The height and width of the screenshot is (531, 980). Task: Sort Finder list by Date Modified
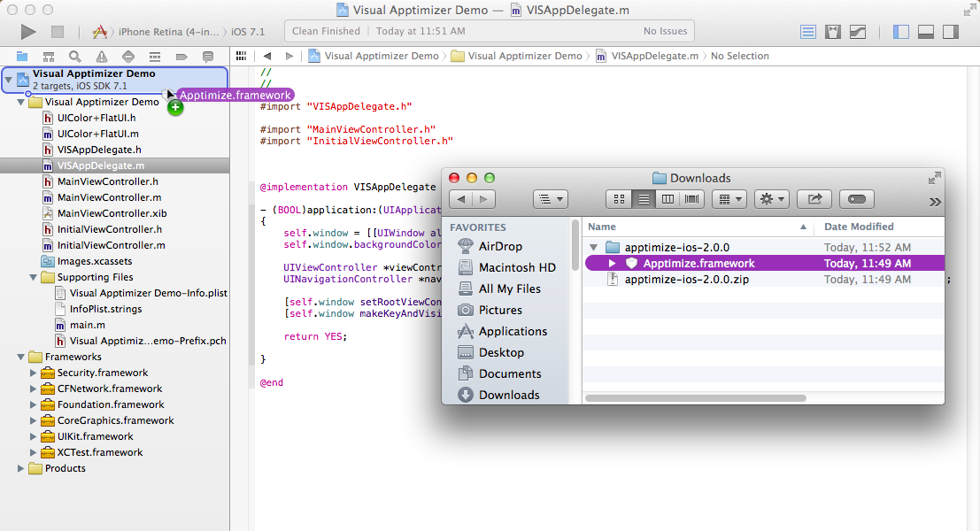pyautogui.click(x=879, y=227)
